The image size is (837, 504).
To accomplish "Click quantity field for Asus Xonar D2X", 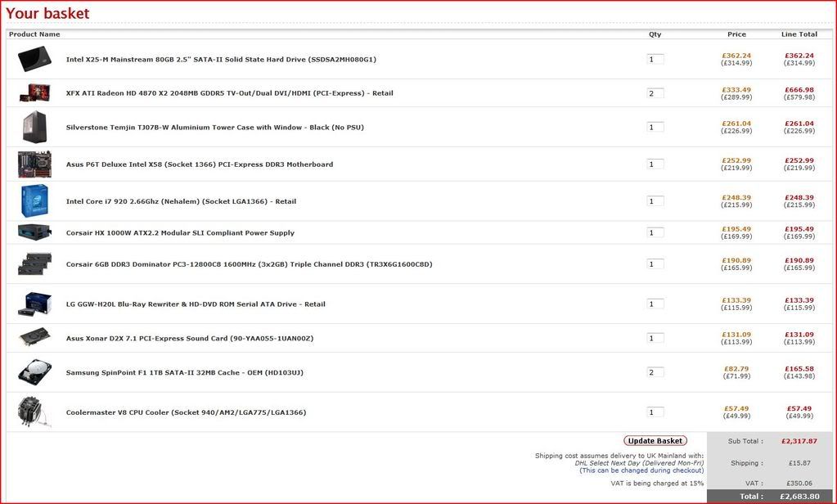I will [x=655, y=338].
